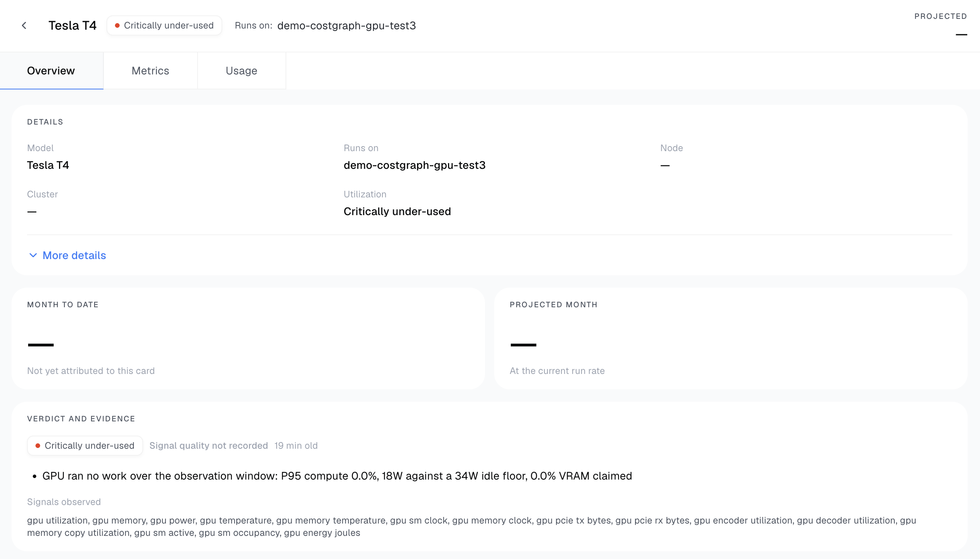Click demo-costgraph-gpu-test3 under Runs on details

(x=414, y=165)
